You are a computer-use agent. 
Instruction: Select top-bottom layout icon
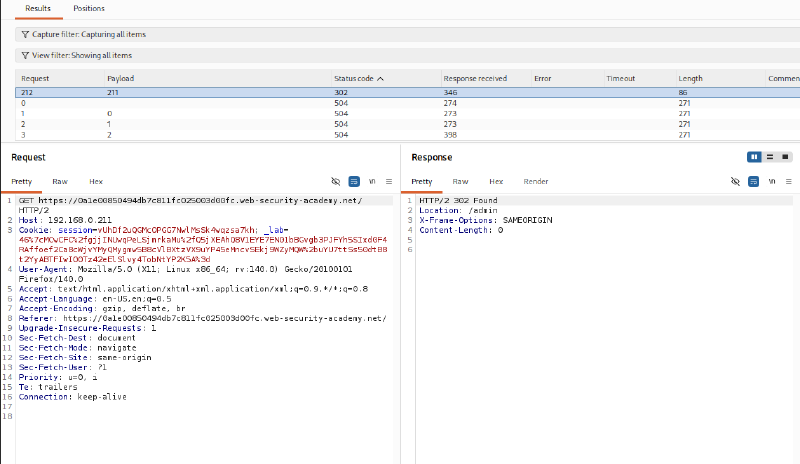tap(770, 157)
